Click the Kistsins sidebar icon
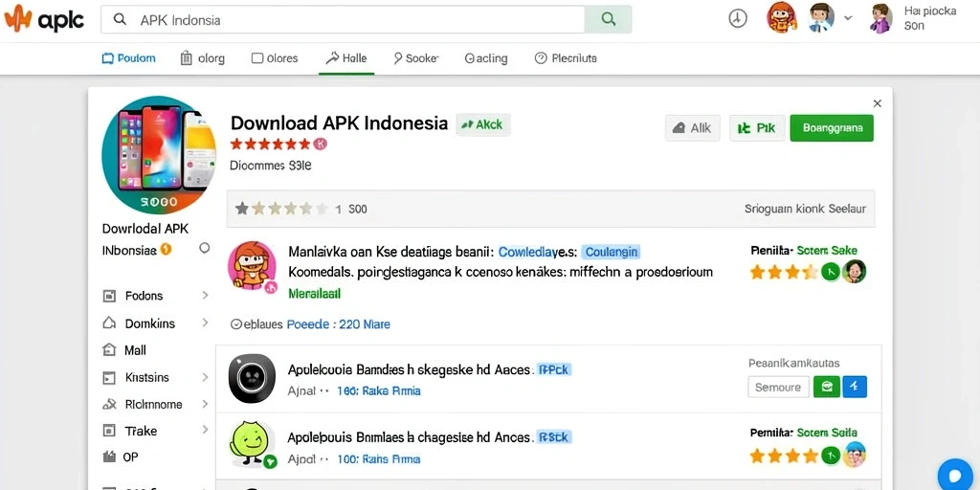 point(109,377)
